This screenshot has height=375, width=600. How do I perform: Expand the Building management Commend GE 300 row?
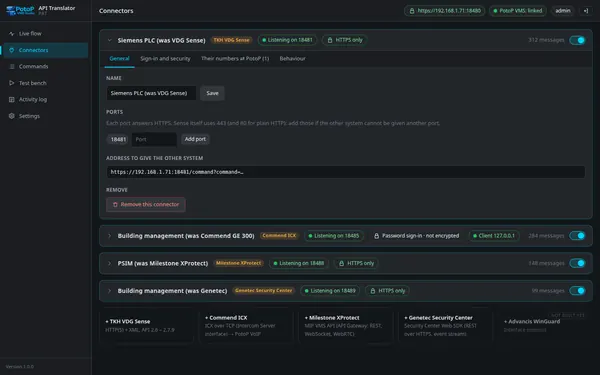point(109,236)
